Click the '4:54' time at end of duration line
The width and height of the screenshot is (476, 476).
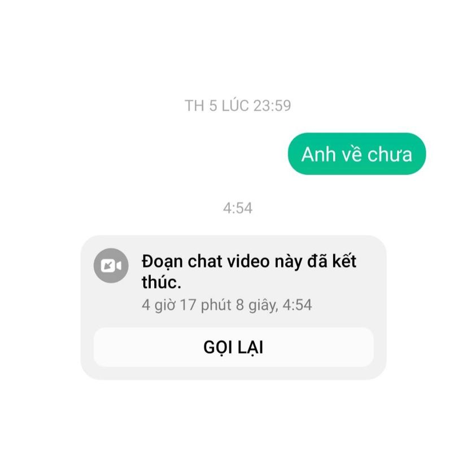(297, 305)
